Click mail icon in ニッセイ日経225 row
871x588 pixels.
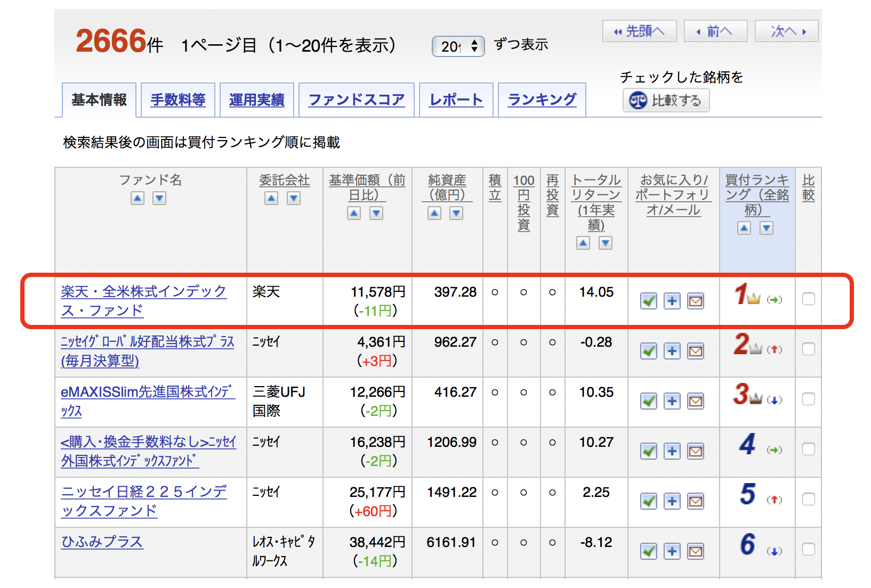coord(696,501)
